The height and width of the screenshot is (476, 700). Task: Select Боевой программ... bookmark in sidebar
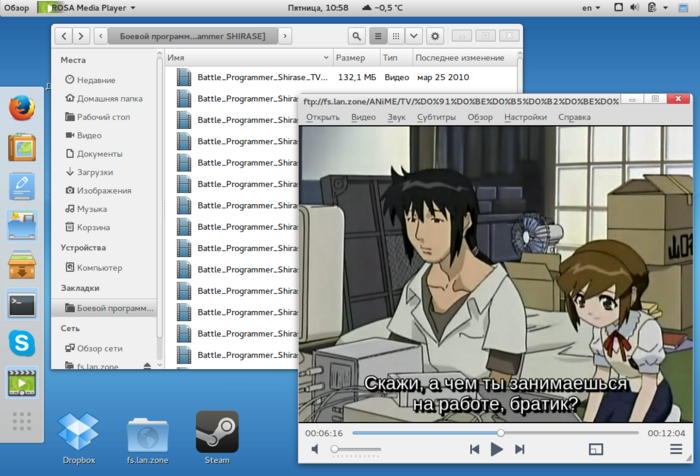coord(104,308)
